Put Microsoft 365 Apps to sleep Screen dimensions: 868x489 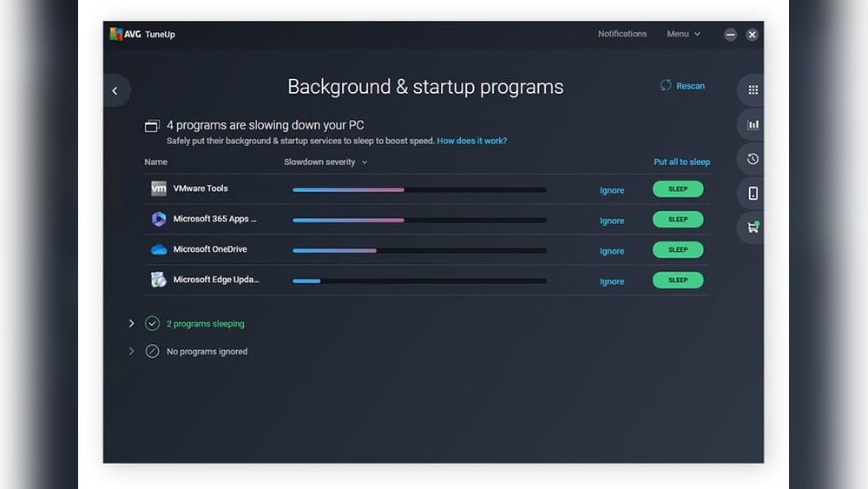678,219
